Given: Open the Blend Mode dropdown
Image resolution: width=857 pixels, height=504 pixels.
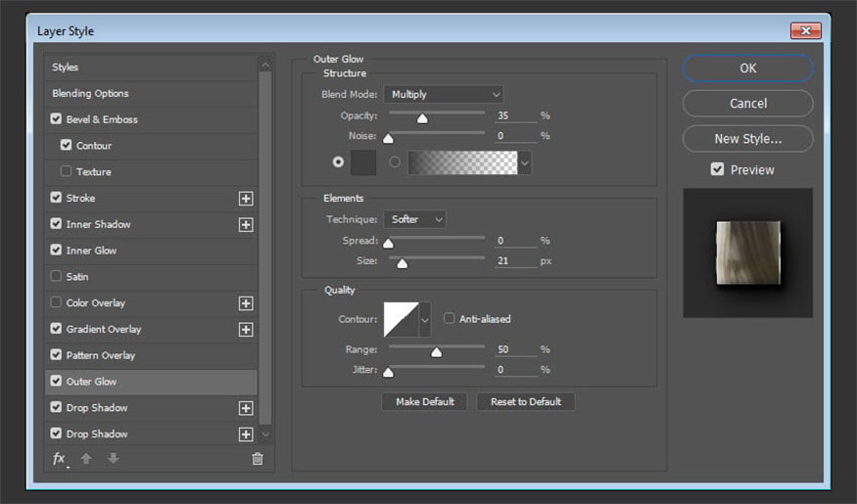Looking at the screenshot, I should (444, 95).
